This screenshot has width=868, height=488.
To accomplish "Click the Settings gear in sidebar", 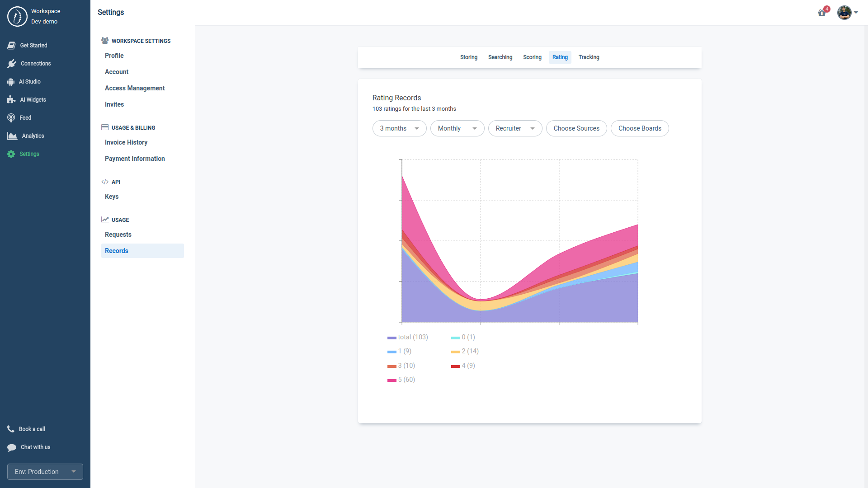I will point(11,154).
